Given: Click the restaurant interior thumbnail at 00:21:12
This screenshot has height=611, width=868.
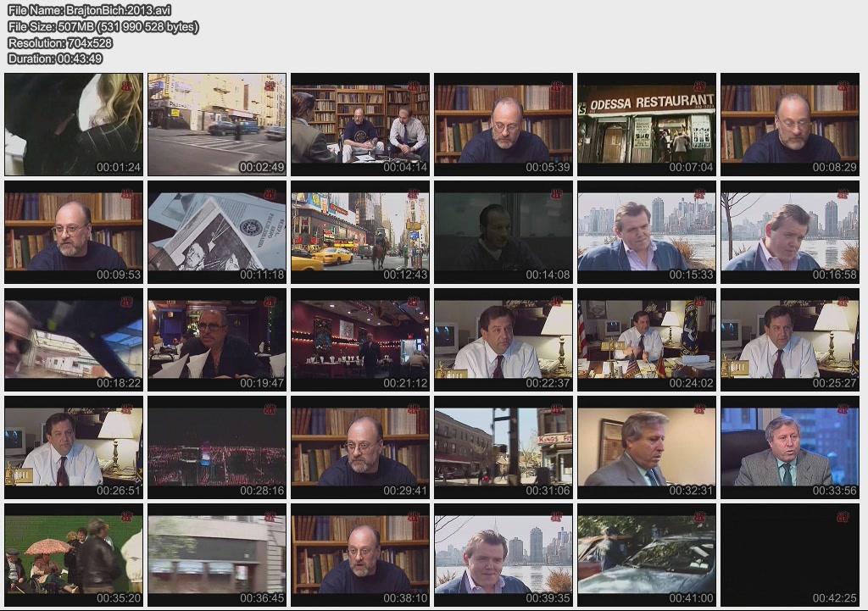Looking at the screenshot, I should tap(360, 339).
